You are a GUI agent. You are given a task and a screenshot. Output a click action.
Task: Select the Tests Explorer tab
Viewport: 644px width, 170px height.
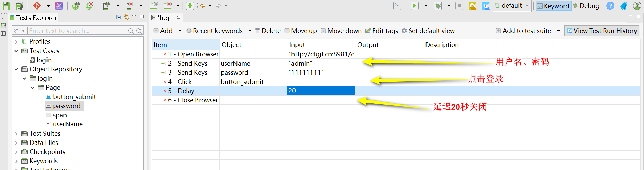(33, 18)
